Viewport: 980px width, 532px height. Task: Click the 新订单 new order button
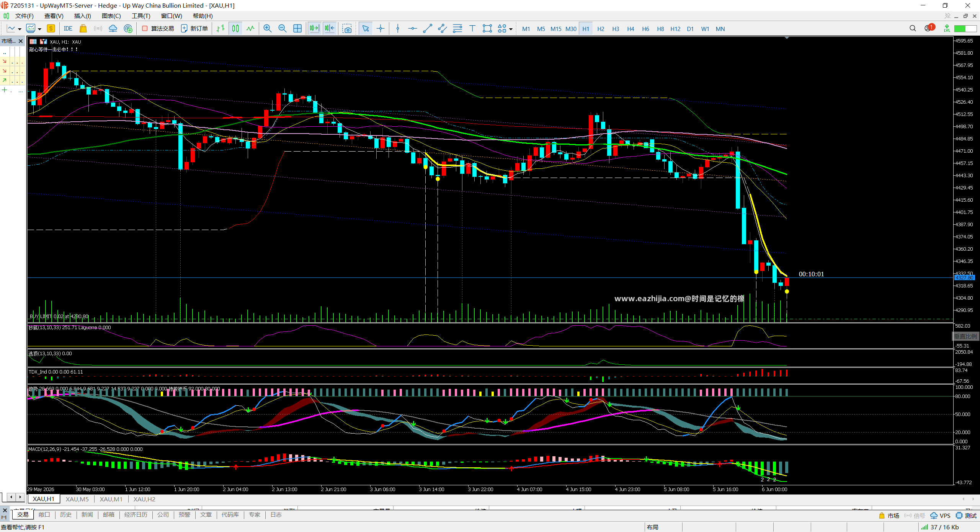tap(194, 29)
